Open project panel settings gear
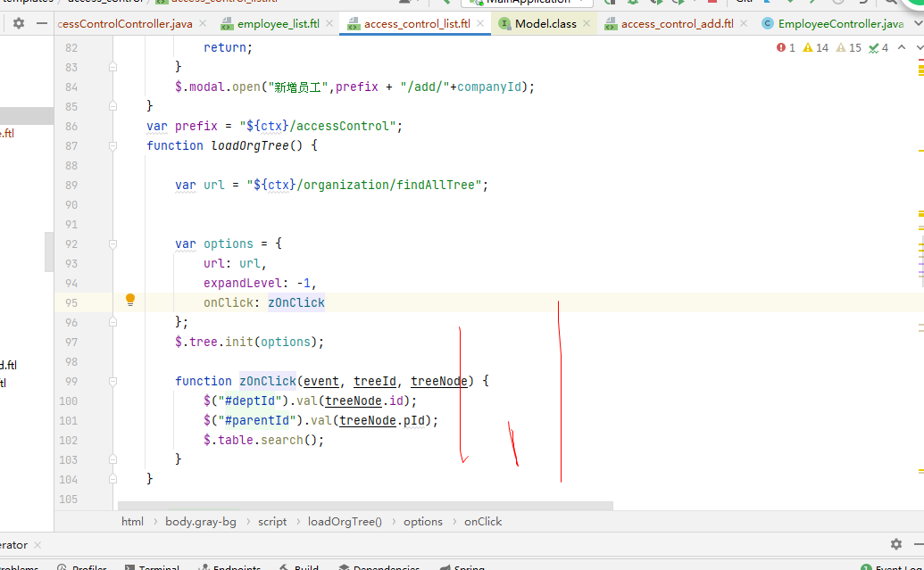Screen dimensions: 924x570 point(19,23)
